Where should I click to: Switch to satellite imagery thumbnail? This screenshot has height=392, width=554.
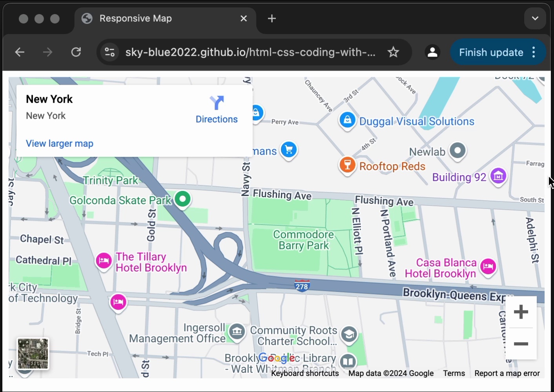33,354
